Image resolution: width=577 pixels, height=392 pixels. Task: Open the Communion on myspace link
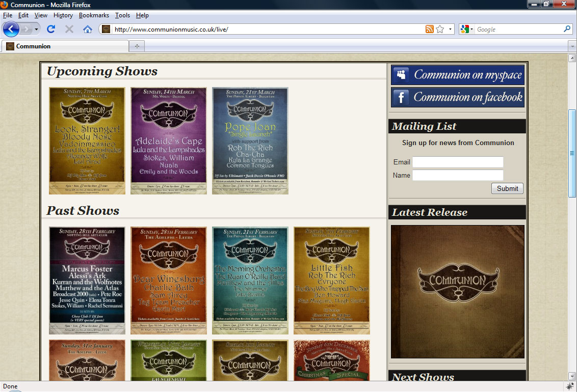tap(457, 74)
